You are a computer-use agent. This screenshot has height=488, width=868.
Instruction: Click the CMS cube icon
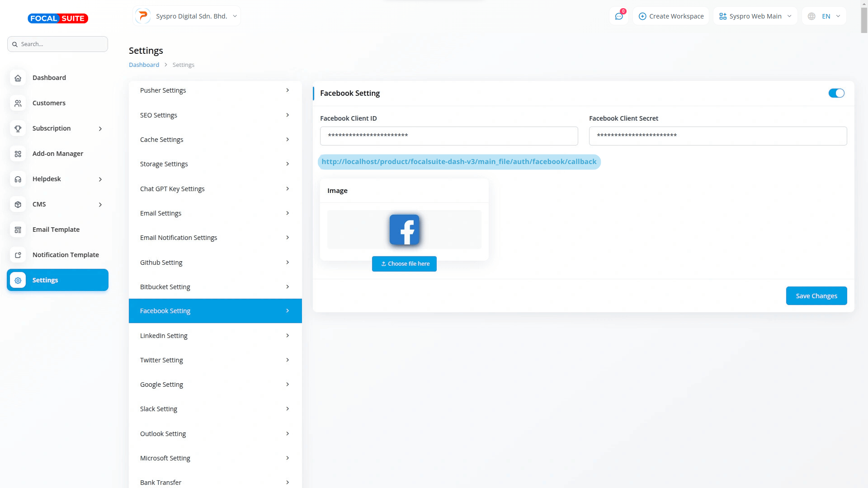18,204
